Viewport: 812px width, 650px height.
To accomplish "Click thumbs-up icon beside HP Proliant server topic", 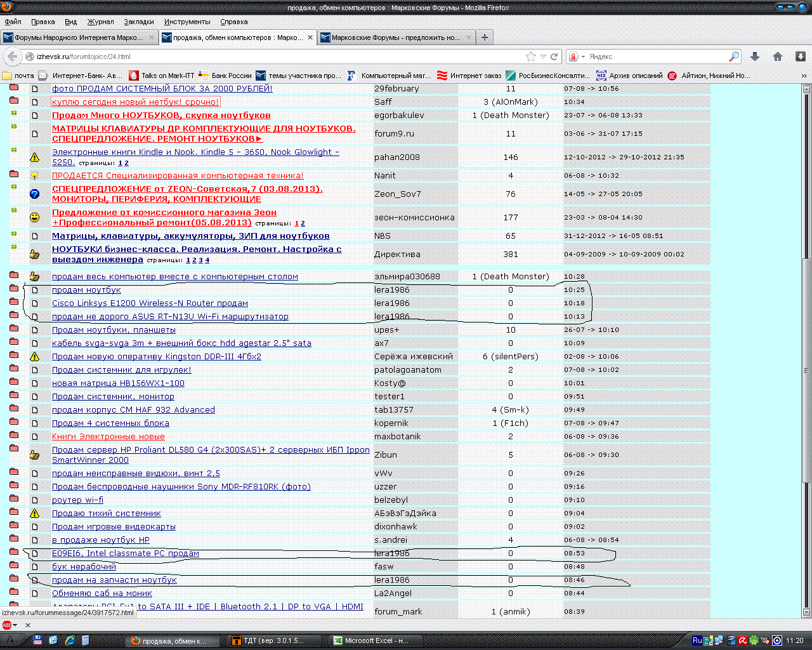I will pyautogui.click(x=35, y=454).
